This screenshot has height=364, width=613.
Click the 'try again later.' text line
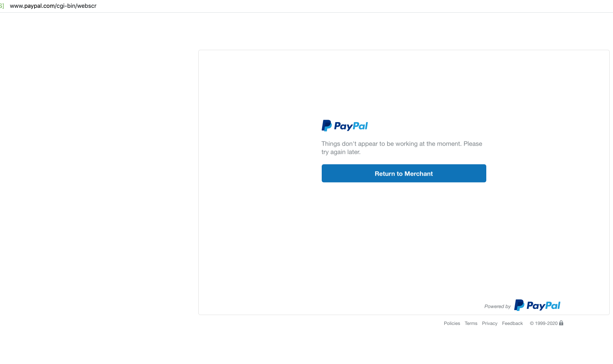pos(341,152)
